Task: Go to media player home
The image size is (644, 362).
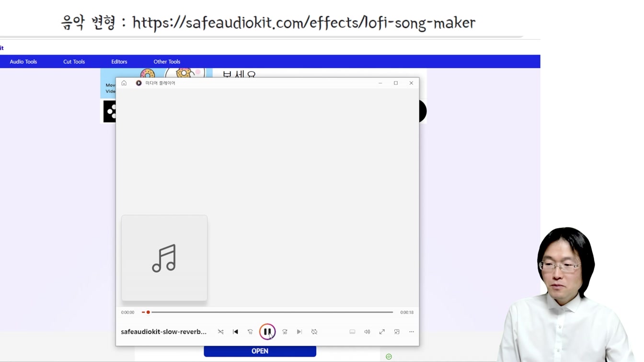Action: click(x=124, y=83)
